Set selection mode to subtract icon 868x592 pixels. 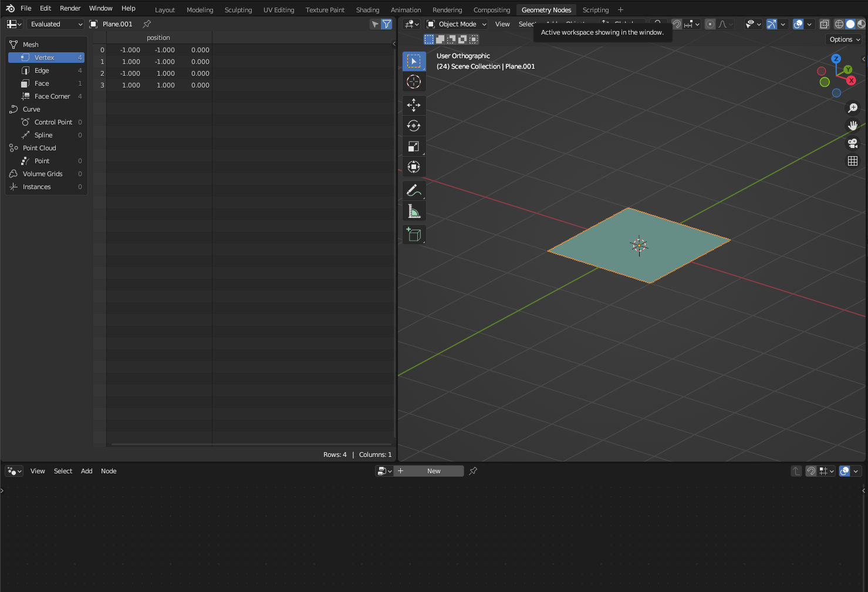[451, 39]
